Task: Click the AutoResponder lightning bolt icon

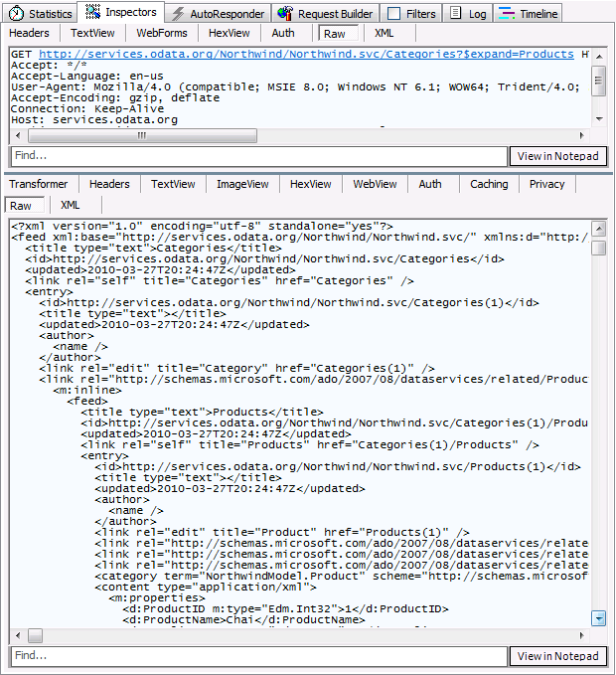Action: click(x=178, y=14)
